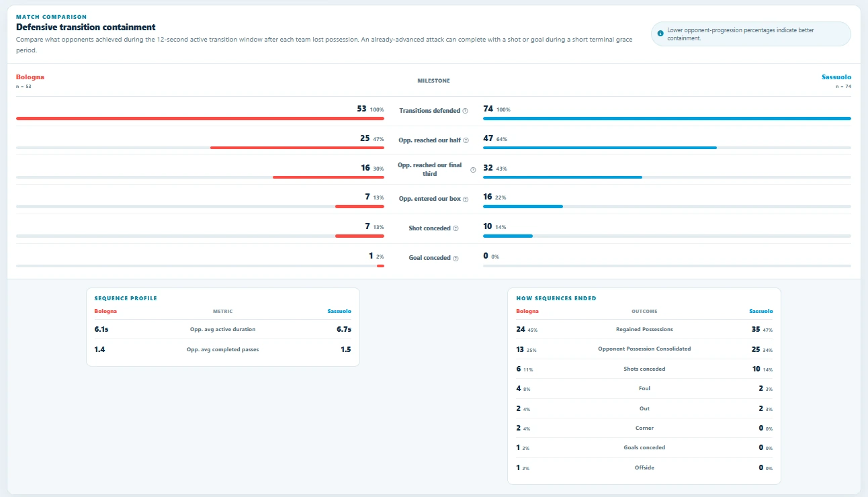Click Sassuolo's "74" Transitions defended value
Image resolution: width=868 pixels, height=497 pixels.
488,109
